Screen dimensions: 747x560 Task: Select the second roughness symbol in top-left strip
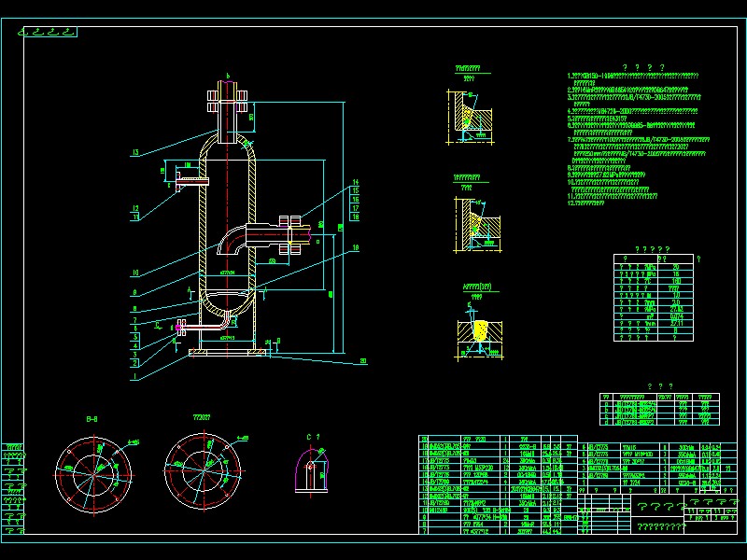(37, 31)
